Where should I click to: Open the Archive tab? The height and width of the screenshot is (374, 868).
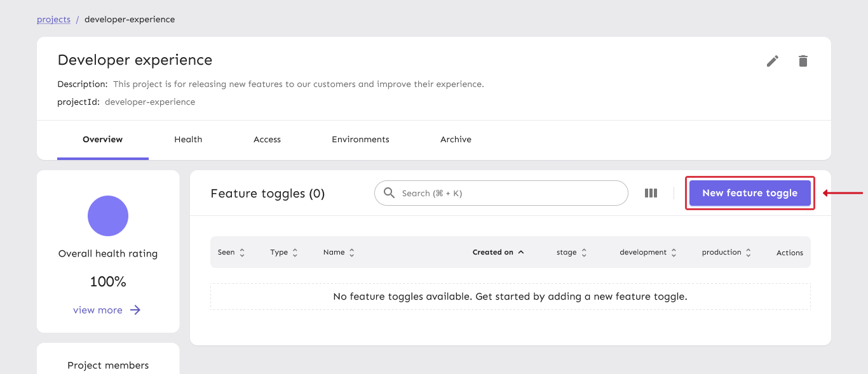pos(456,139)
